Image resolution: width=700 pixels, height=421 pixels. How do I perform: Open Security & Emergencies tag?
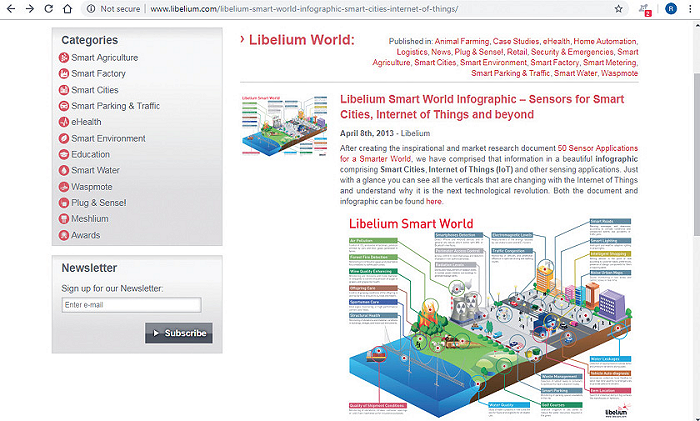tap(572, 52)
